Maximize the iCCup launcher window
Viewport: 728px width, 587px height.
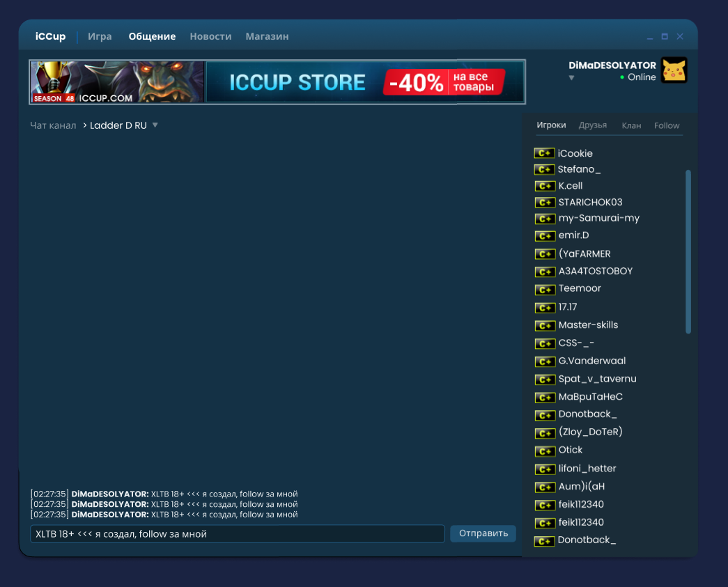point(665,36)
